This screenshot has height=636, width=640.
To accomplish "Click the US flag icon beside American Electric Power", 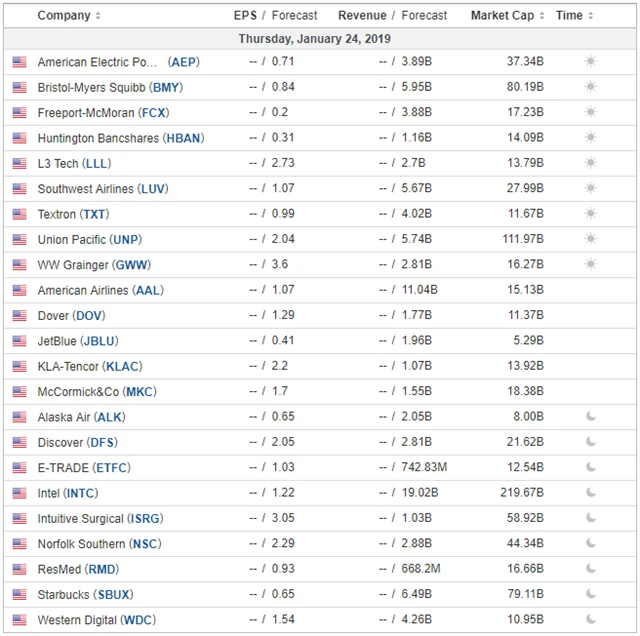I will tap(19, 62).
